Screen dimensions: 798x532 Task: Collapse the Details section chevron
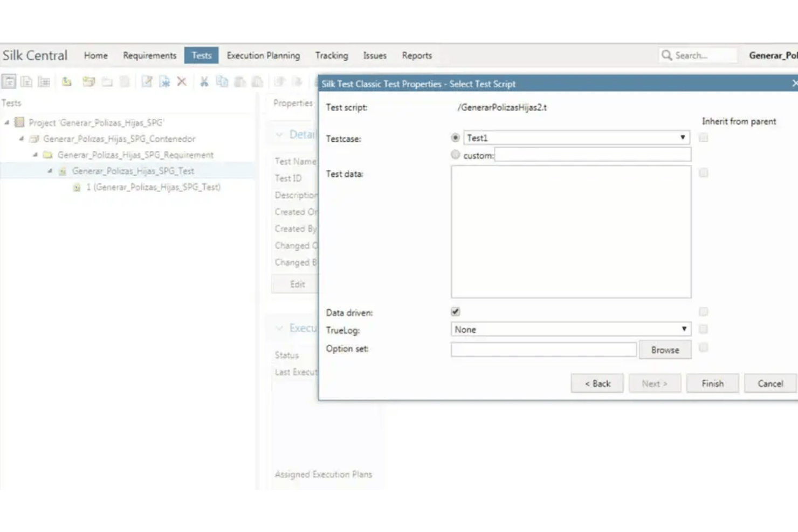click(x=279, y=135)
